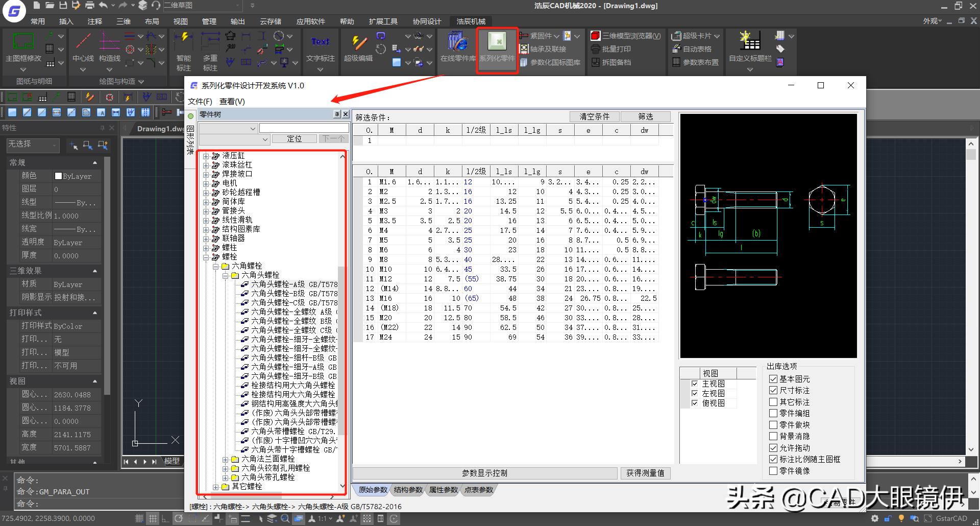Open the 查看(V) menu
Screen dimensions: 980x526
click(232, 102)
